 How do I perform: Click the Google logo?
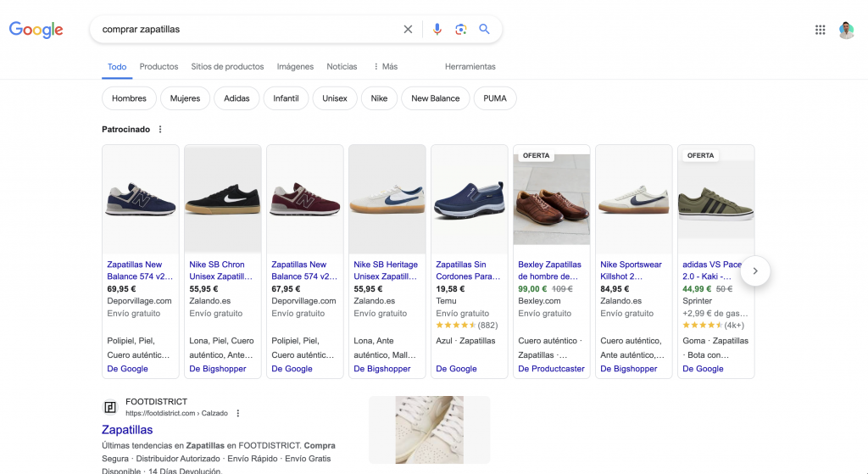[x=36, y=30]
